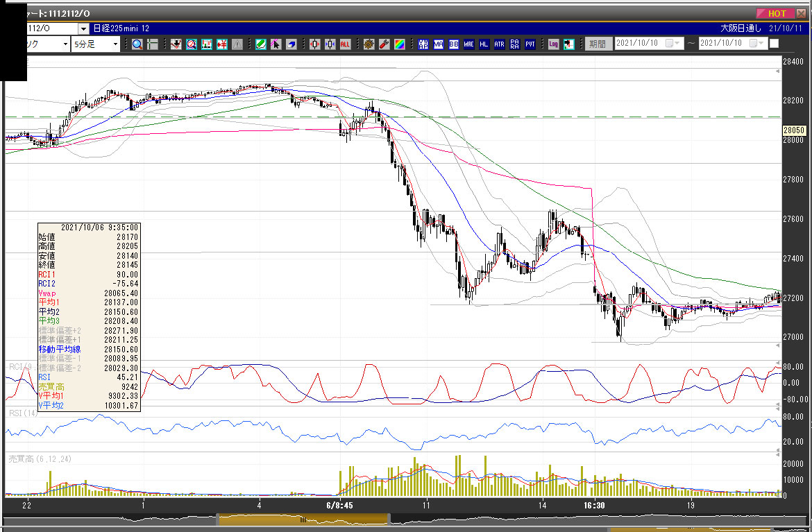Toggle the ATR indicator icon
The image size is (812, 532).
[499, 44]
